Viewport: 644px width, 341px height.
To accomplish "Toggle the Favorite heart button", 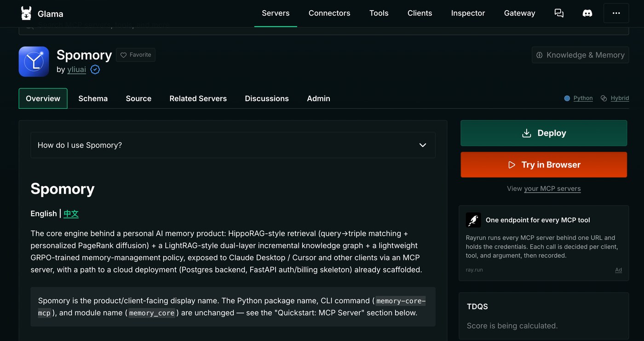I will pyautogui.click(x=136, y=55).
